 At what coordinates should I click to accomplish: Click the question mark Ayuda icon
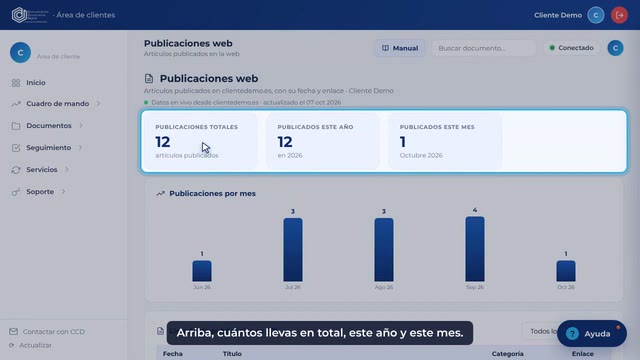pyautogui.click(x=572, y=333)
